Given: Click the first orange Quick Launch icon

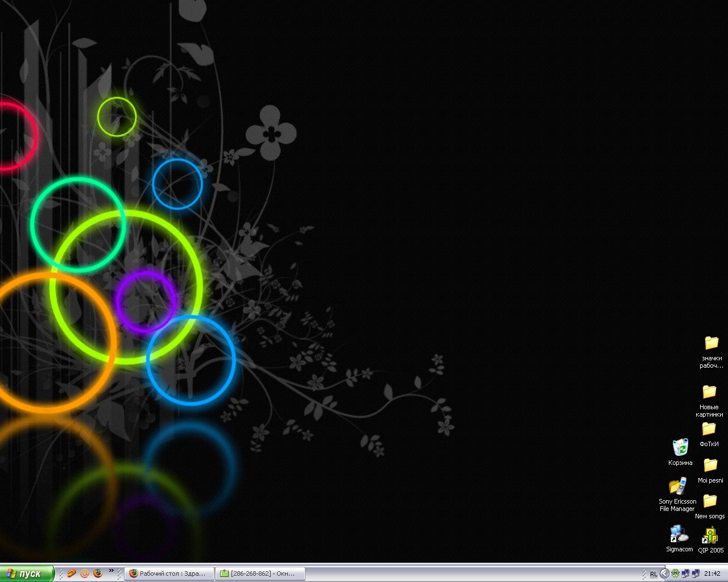Looking at the screenshot, I should click(x=71, y=573).
